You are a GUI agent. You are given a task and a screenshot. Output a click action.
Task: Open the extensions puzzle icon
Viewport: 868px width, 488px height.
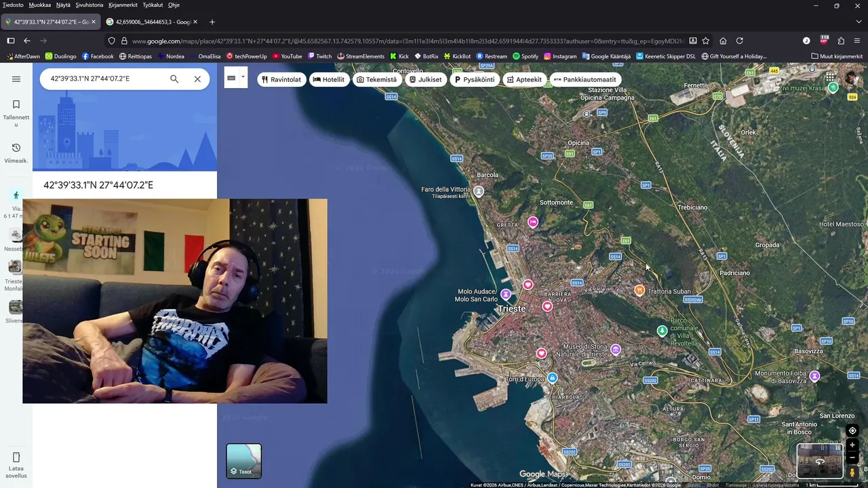point(841,41)
